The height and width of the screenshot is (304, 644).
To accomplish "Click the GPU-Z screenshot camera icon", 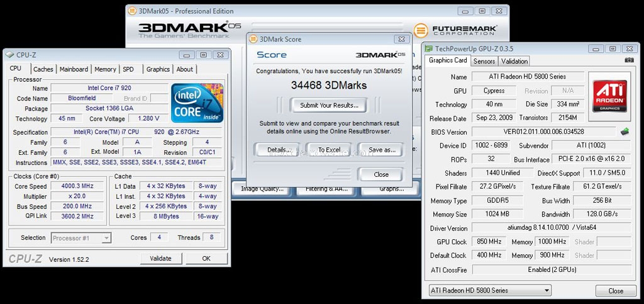I will (629, 60).
